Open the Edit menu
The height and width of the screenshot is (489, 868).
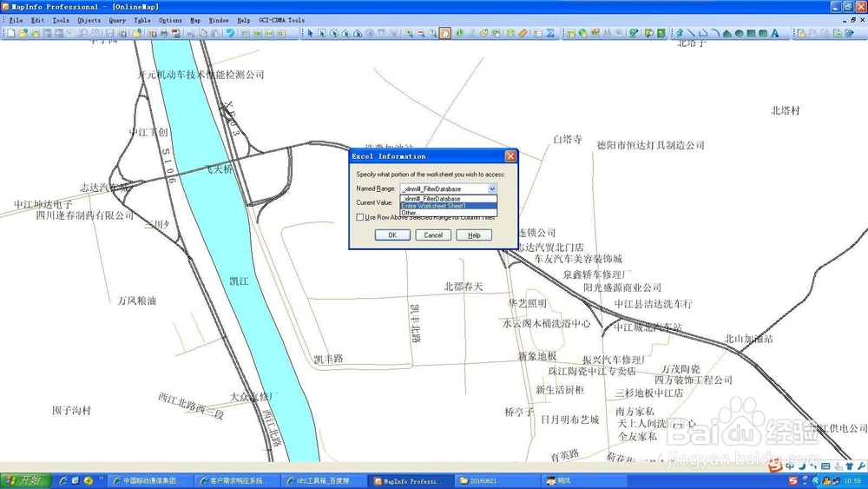(x=37, y=20)
